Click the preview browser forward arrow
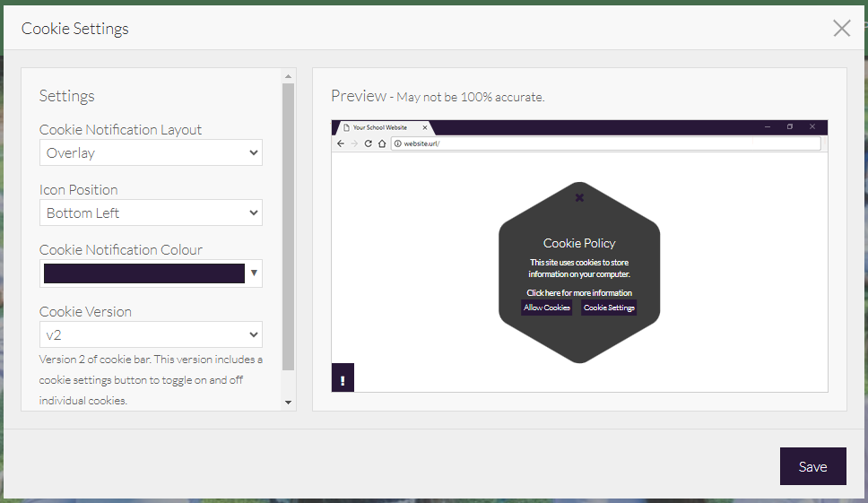The width and height of the screenshot is (868, 503). click(x=354, y=143)
